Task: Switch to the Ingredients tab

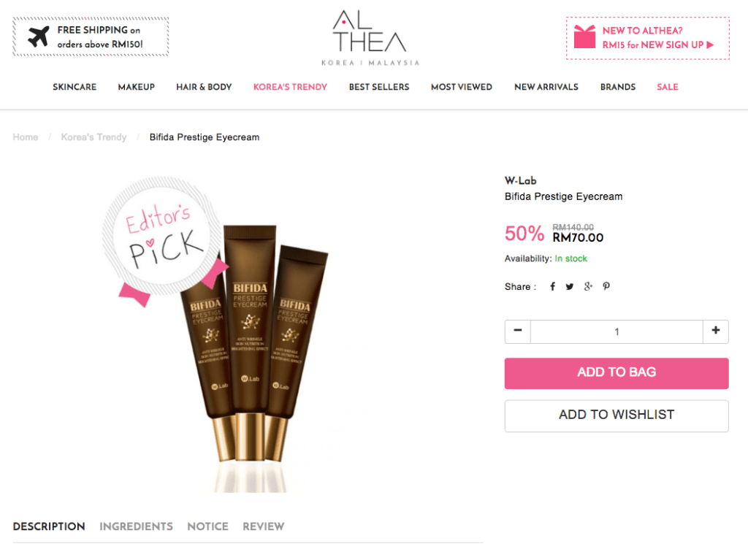Action: coord(136,526)
